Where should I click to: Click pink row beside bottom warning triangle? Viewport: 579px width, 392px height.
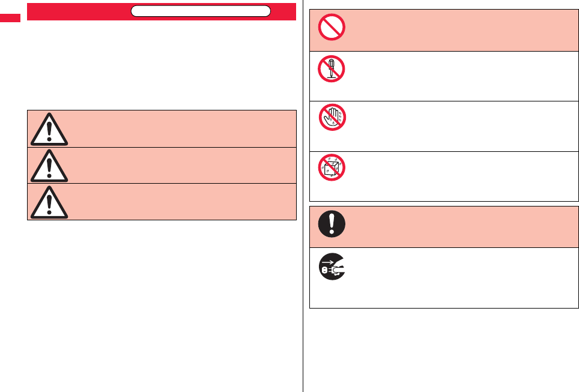coord(180,202)
